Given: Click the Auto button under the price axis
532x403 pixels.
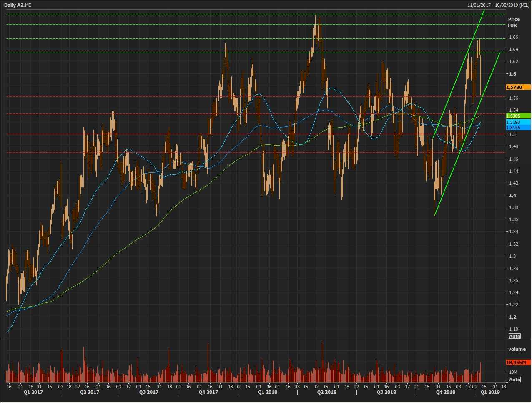Looking at the screenshot, I should point(514,336).
